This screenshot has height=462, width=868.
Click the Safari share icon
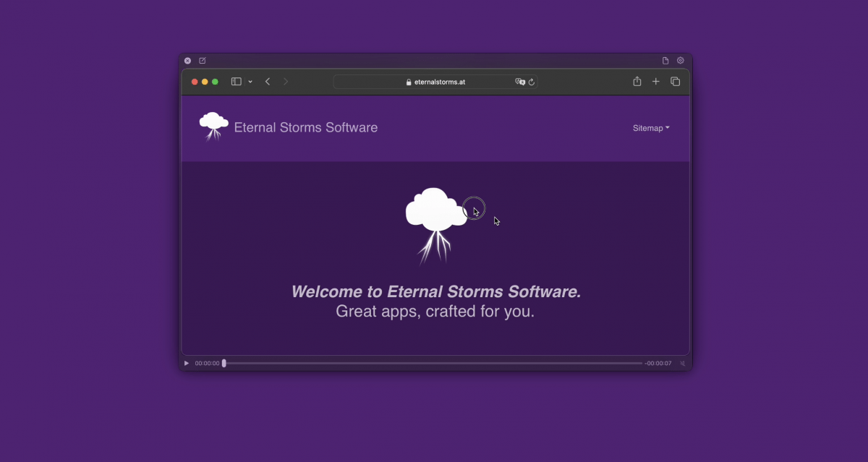(x=637, y=82)
